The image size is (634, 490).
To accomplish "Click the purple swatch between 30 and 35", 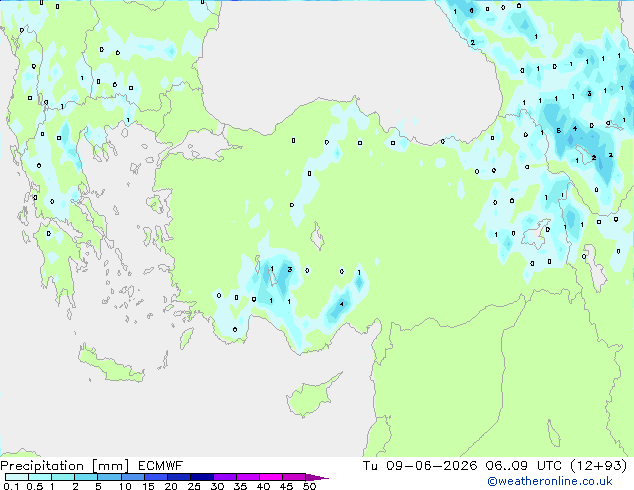I will tap(225, 477).
